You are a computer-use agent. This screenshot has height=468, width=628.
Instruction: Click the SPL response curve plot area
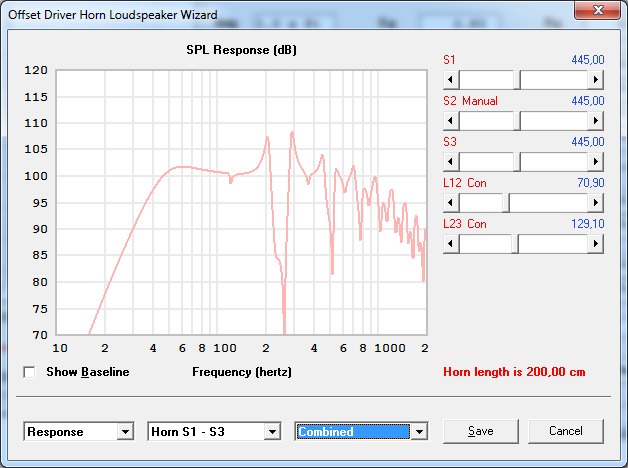click(x=242, y=203)
